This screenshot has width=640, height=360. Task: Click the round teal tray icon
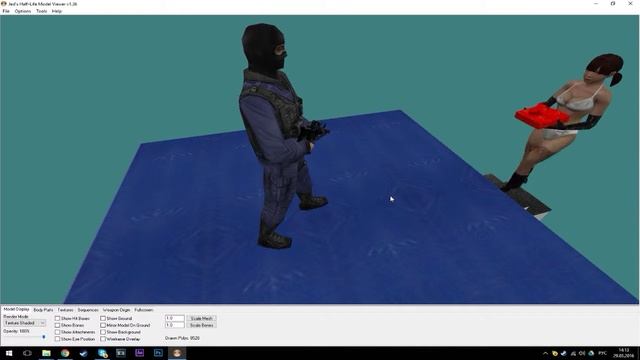(x=591, y=353)
